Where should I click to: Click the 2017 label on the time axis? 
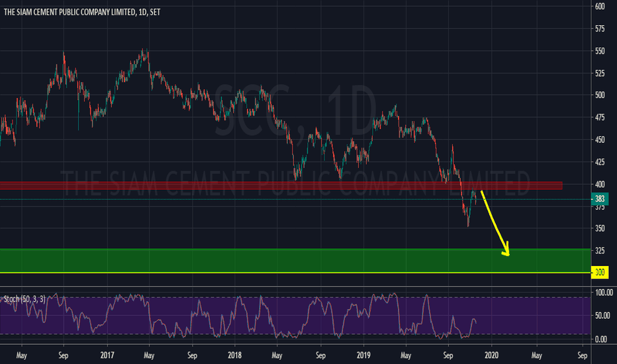click(107, 355)
